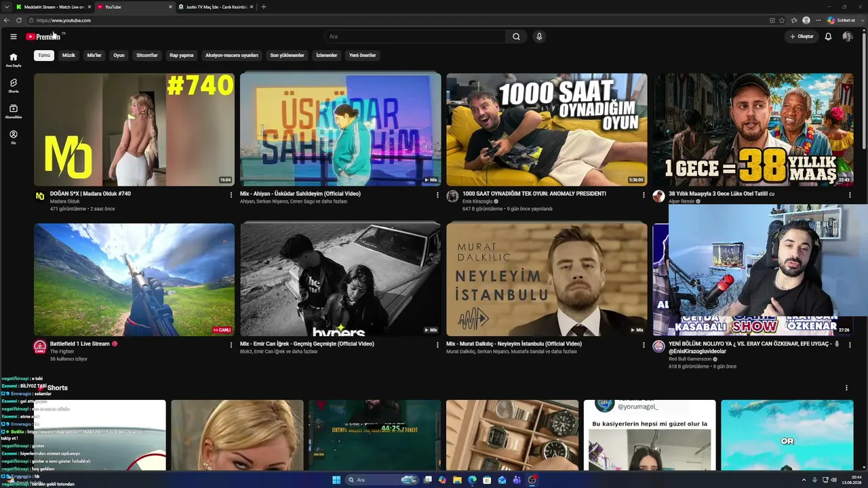This screenshot has width=868, height=488.
Task: Open the 1000 SAAT OYNADIĞIM TEK OYUN title
Action: [x=534, y=194]
